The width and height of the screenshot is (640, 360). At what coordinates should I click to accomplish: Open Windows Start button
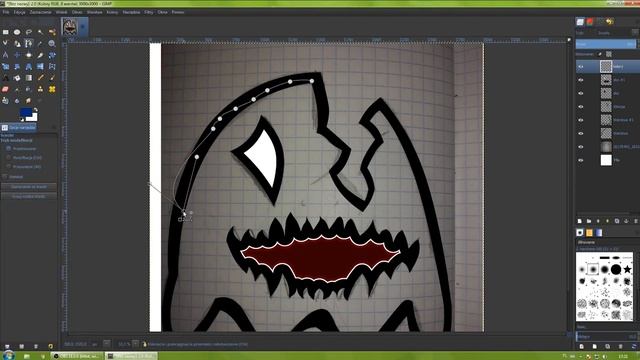(x=8, y=356)
